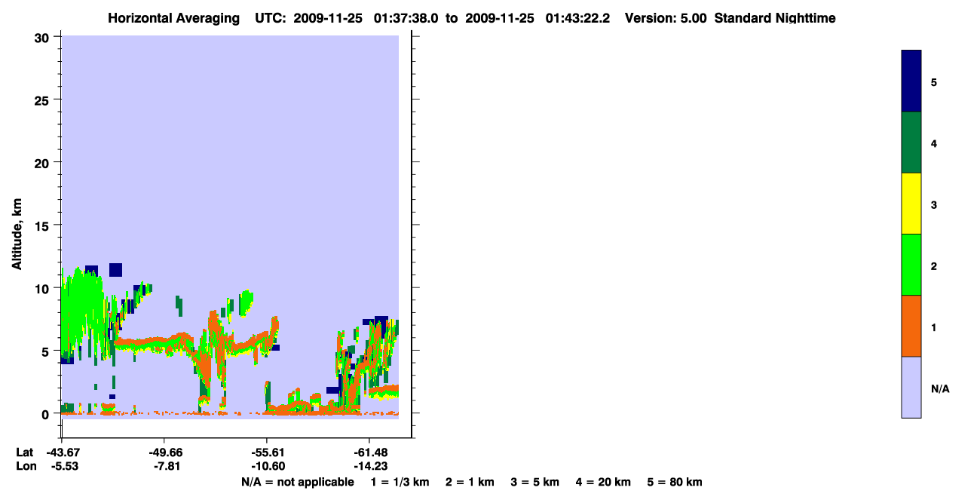Click 'Version: 5.00' text in header

(666, 18)
